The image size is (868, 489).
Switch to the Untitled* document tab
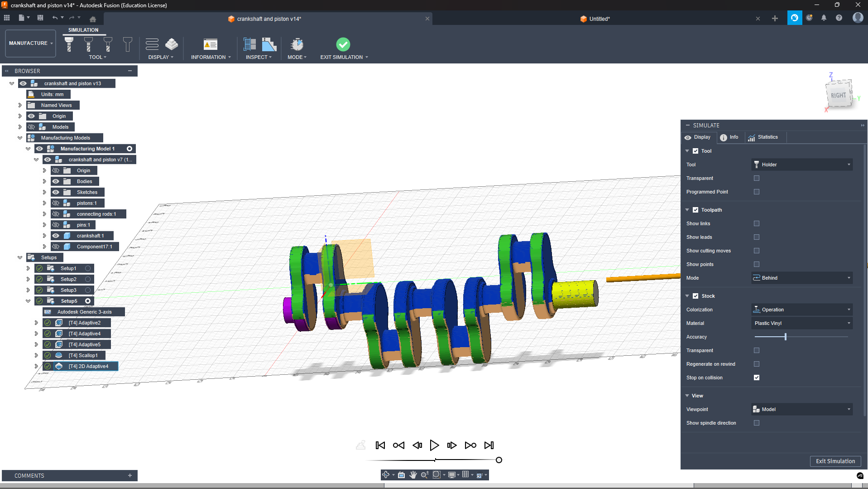[595, 19]
